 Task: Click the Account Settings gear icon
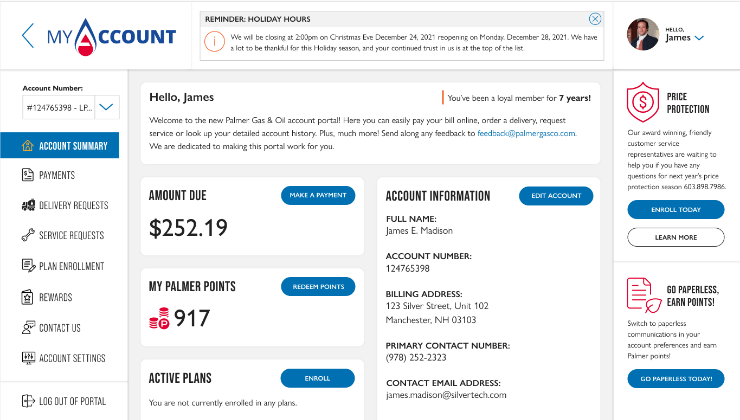tap(27, 358)
